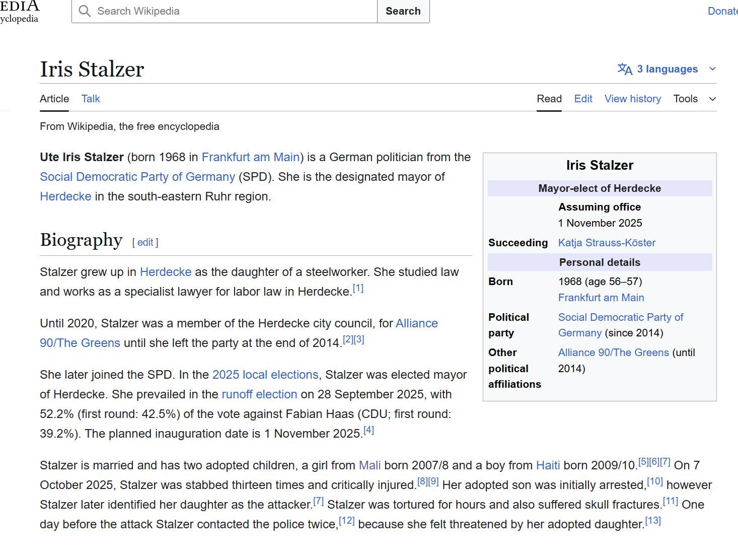Open the Mali country link
Image resolution: width=738 pixels, height=560 pixels.
[370, 465]
